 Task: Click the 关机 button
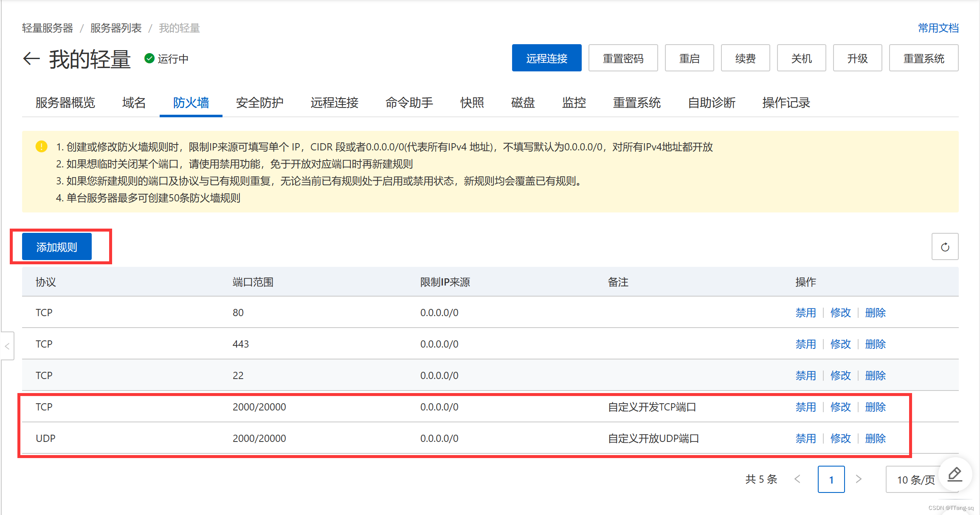pyautogui.click(x=801, y=58)
